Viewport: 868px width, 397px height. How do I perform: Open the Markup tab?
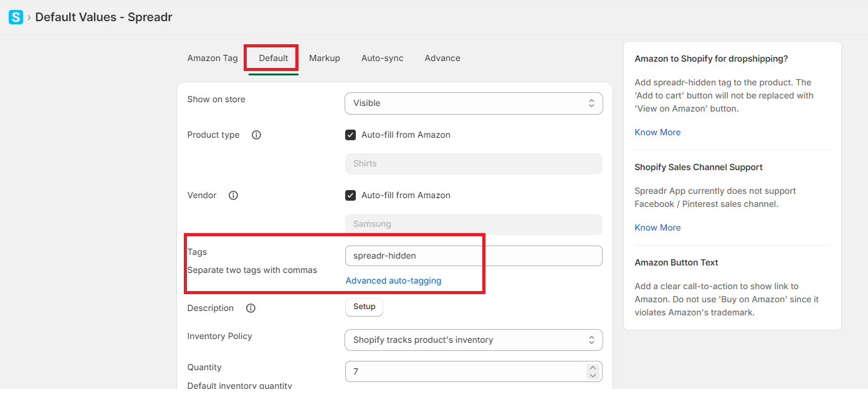pyautogui.click(x=325, y=58)
